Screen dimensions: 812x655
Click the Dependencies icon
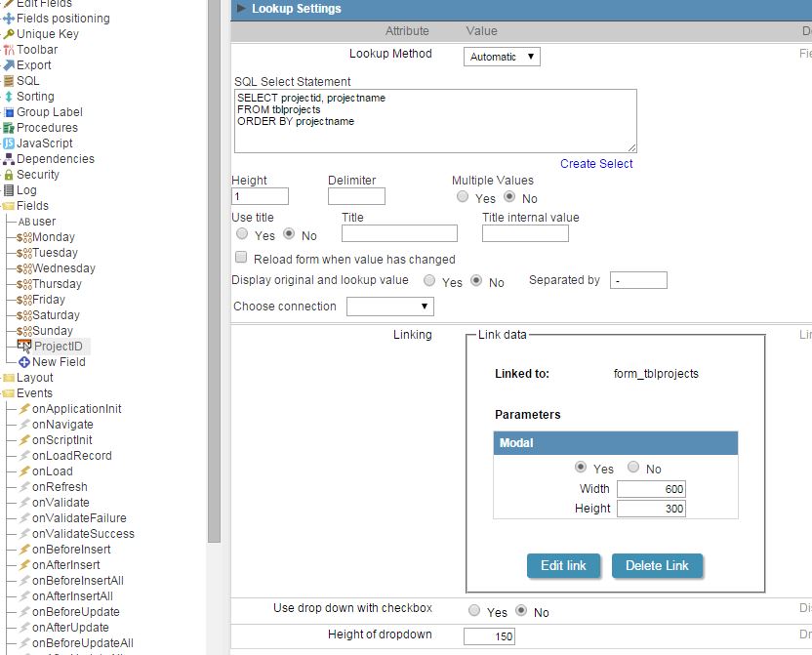(x=8, y=159)
